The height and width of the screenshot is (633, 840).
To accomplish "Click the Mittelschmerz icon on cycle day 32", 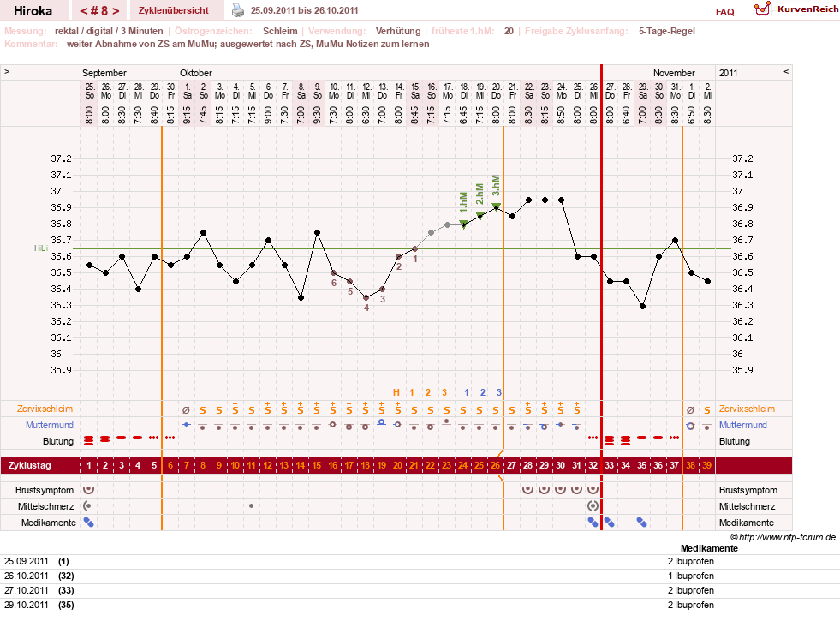I will tap(593, 506).
